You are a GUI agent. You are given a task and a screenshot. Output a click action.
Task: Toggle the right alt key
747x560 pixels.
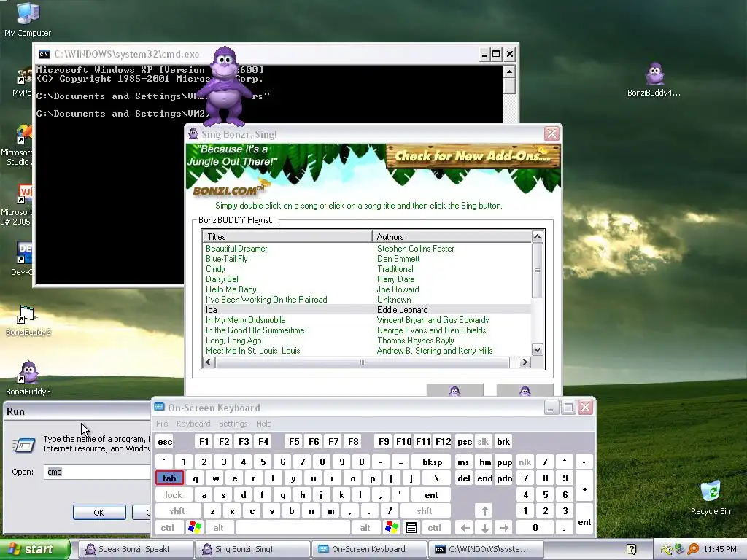pos(365,528)
